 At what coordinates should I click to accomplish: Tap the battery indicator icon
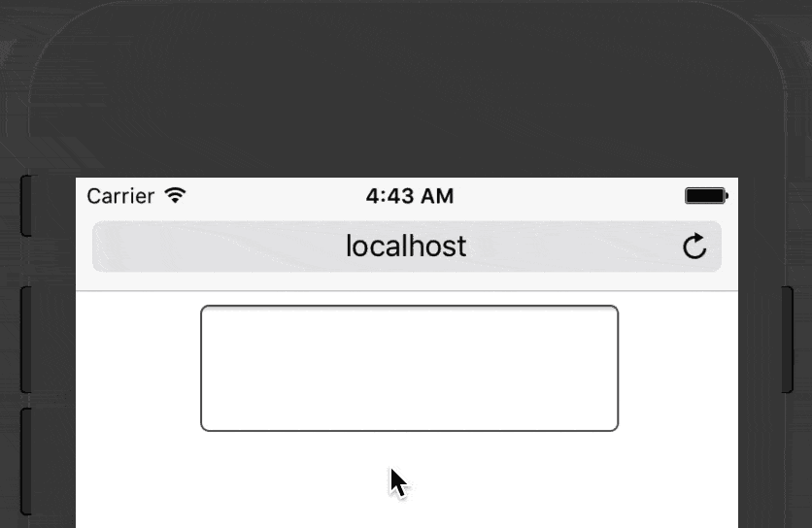point(706,196)
